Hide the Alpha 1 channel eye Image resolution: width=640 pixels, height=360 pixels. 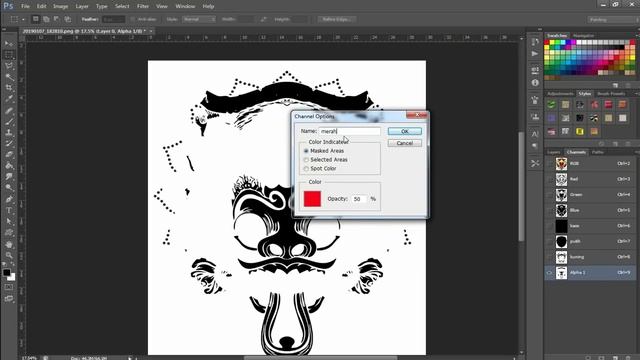549,273
